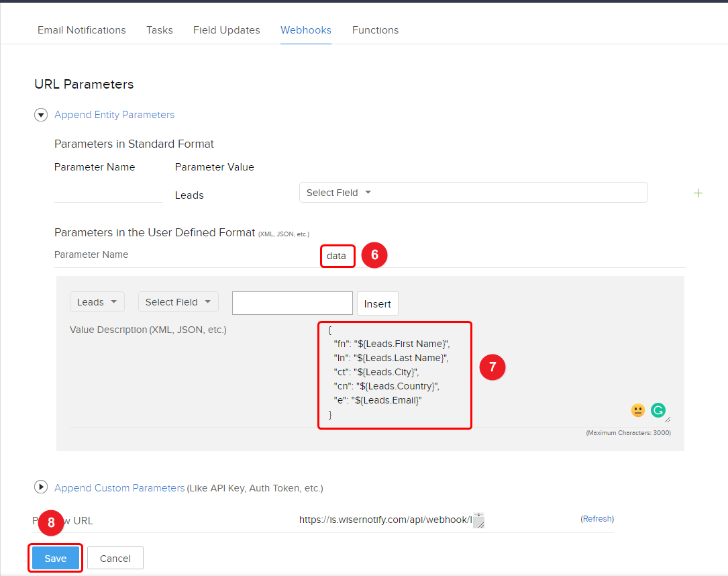Open the Leads module dropdown
This screenshot has width=728, height=576.
[x=97, y=302]
